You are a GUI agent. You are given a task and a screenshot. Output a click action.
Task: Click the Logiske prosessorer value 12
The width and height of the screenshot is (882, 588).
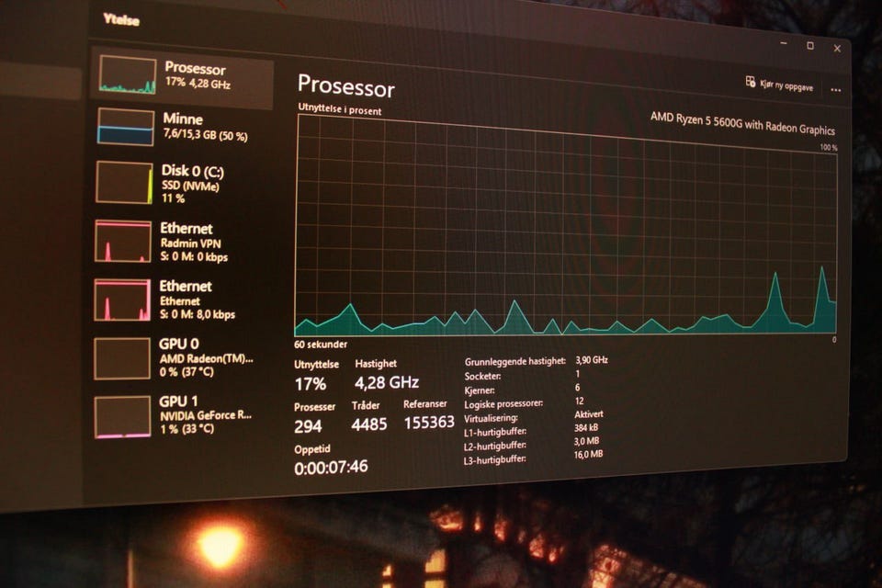pyautogui.click(x=579, y=401)
